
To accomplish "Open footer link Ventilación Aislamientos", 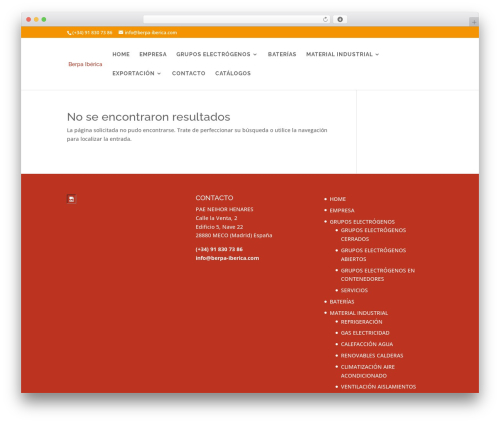I will pyautogui.click(x=378, y=387).
